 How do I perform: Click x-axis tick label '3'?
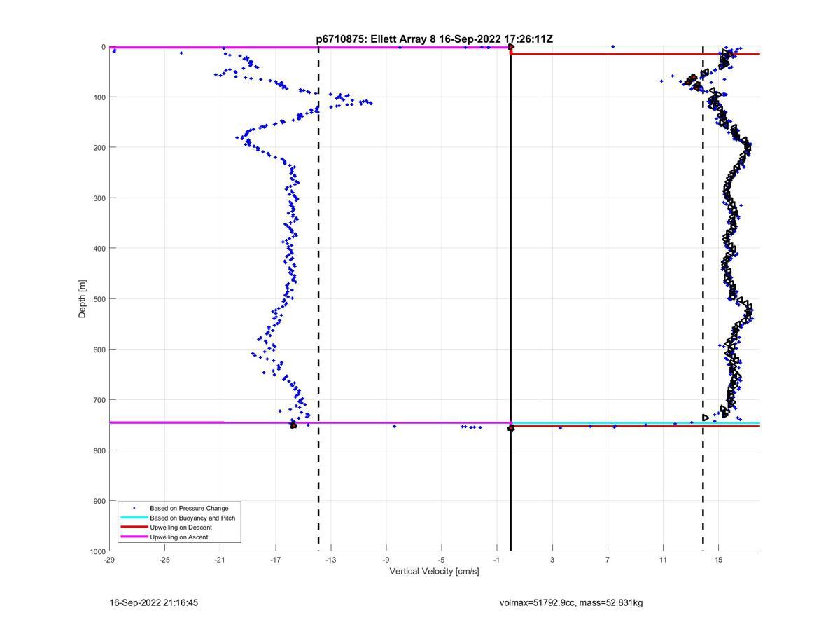click(x=552, y=560)
